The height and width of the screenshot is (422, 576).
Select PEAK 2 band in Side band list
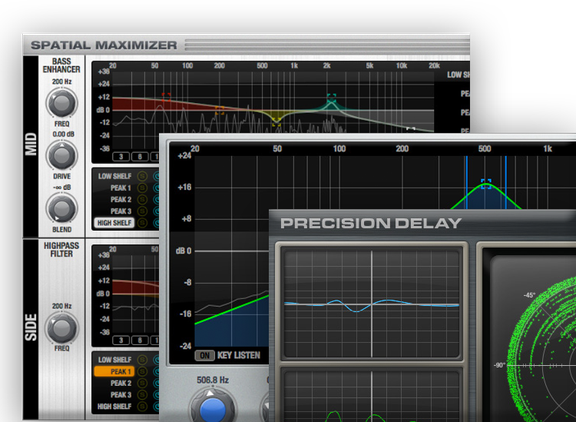pos(120,383)
